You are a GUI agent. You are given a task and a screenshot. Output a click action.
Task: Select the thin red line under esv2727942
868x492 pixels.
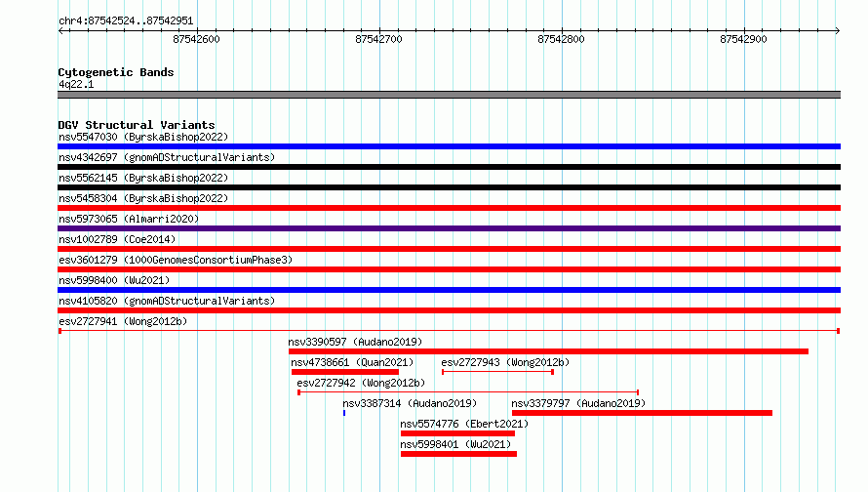[x=468, y=392]
